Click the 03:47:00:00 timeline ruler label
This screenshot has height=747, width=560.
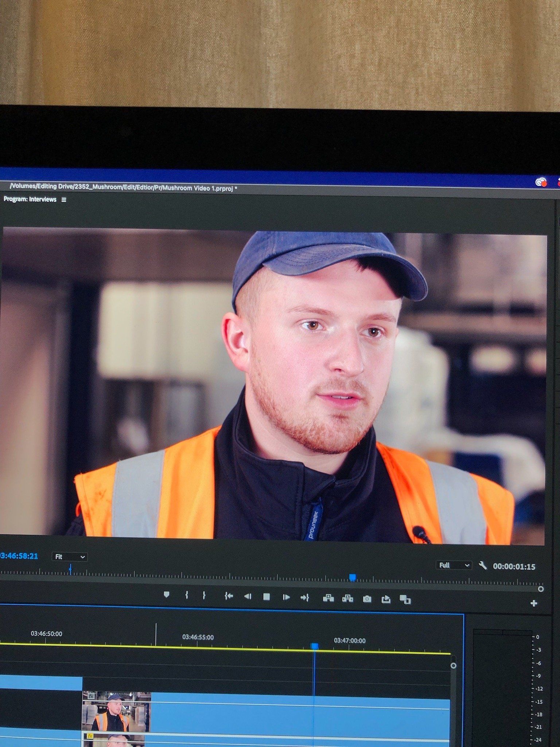click(x=350, y=640)
